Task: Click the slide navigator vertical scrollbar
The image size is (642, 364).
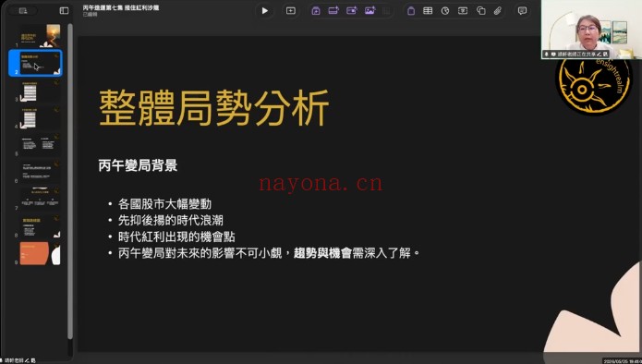Action: 70,181
